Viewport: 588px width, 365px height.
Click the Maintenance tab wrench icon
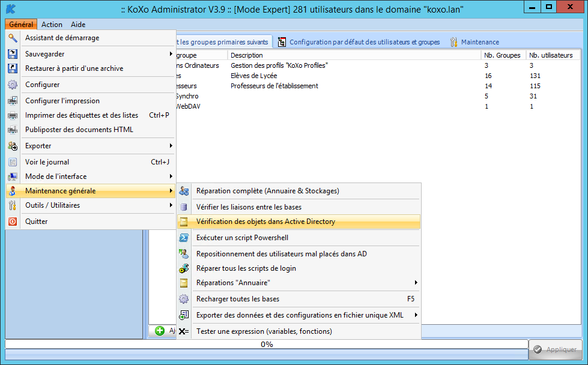453,42
